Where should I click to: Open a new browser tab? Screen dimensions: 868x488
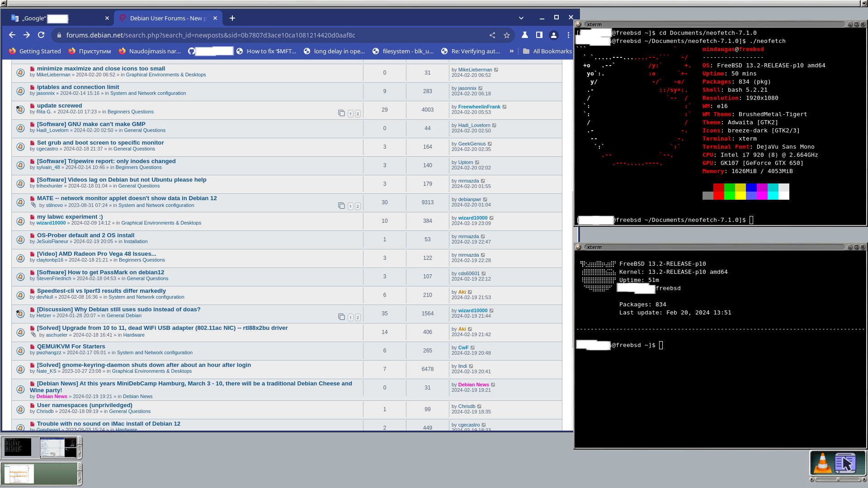point(232,18)
